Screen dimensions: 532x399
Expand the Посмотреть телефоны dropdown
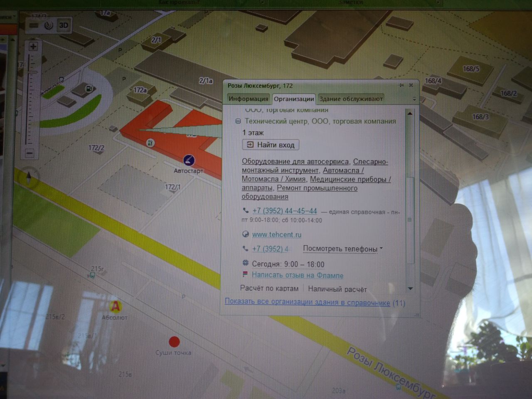(x=343, y=249)
